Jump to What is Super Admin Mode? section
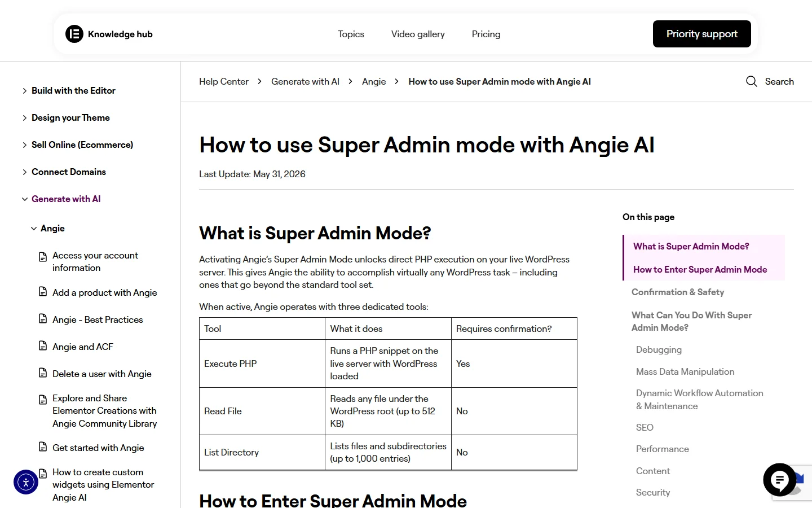The height and width of the screenshot is (508, 812). (x=691, y=246)
